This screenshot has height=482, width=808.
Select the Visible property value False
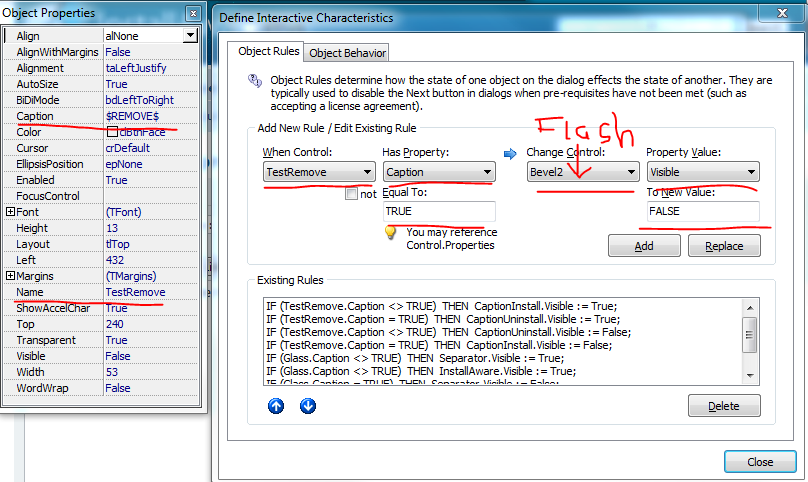tap(118, 356)
